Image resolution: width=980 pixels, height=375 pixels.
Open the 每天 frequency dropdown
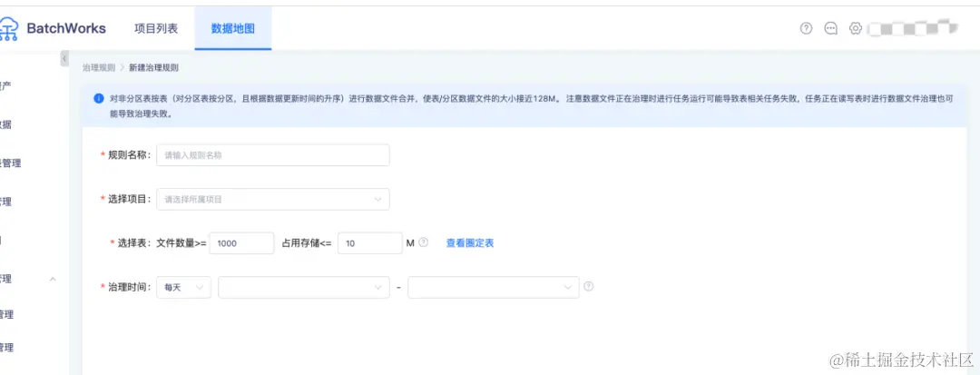click(x=183, y=287)
